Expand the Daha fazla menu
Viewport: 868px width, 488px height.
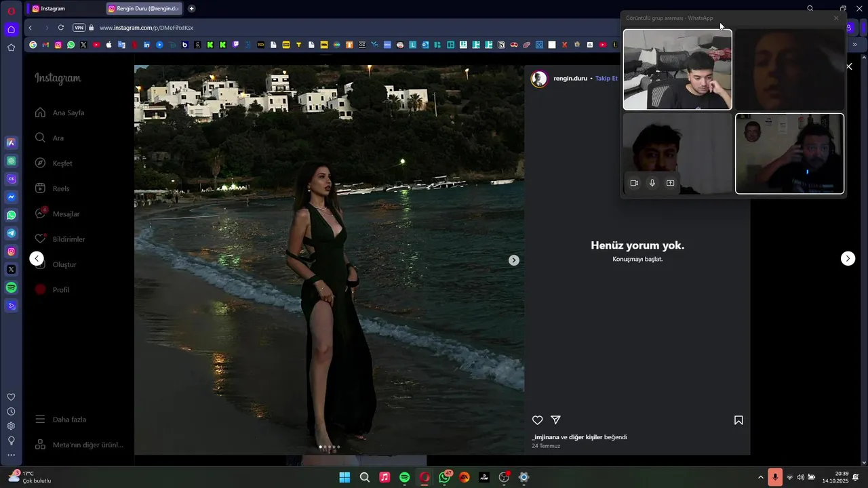(60, 420)
